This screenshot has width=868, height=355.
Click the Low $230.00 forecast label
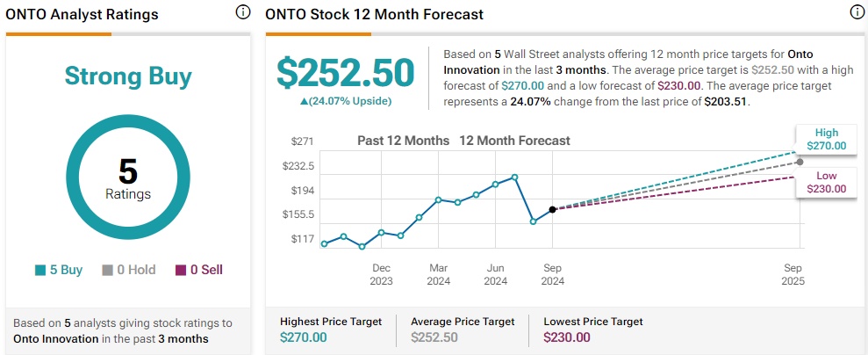(x=826, y=182)
